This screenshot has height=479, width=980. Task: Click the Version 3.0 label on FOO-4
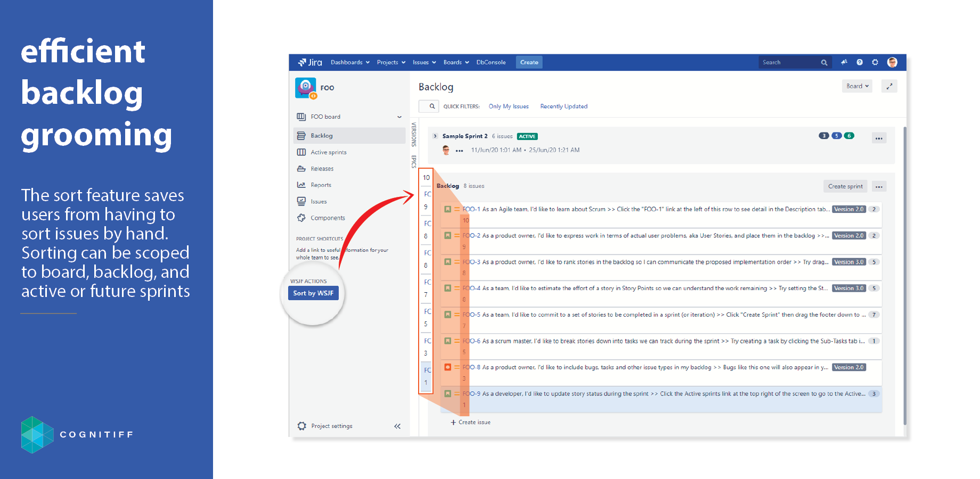(x=849, y=288)
